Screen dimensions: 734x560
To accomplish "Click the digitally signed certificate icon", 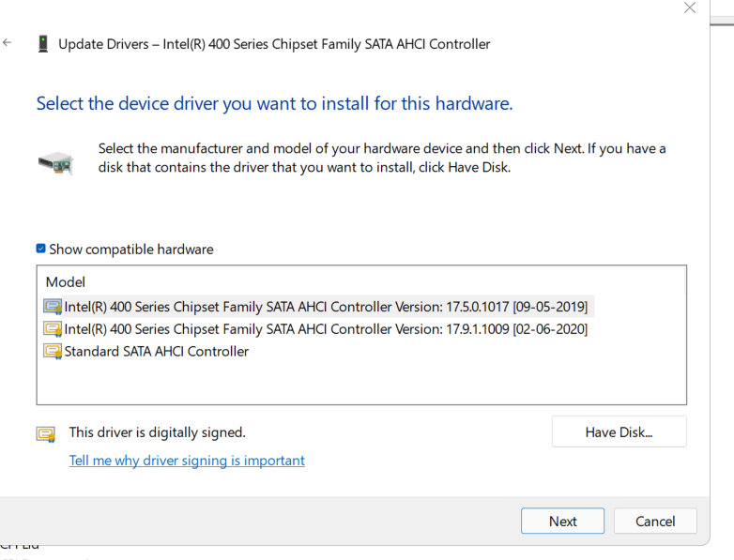I will pyautogui.click(x=45, y=433).
